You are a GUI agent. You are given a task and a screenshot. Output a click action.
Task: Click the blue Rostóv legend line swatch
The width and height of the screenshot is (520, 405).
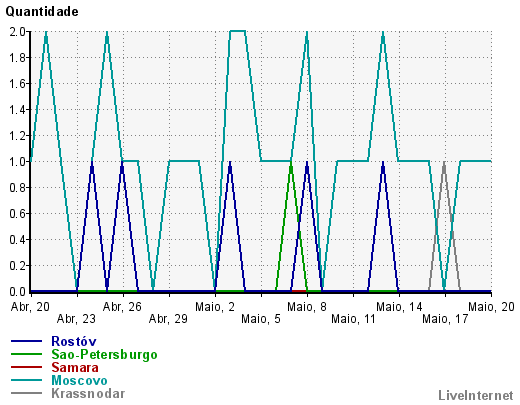26,341
